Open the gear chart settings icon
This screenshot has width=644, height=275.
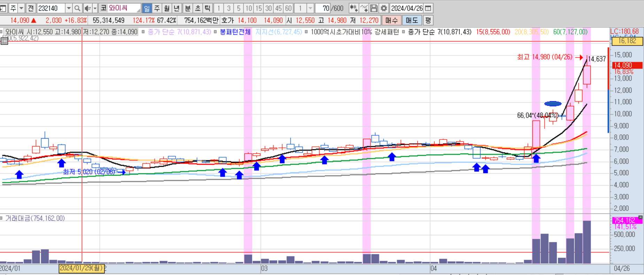[384, 8]
